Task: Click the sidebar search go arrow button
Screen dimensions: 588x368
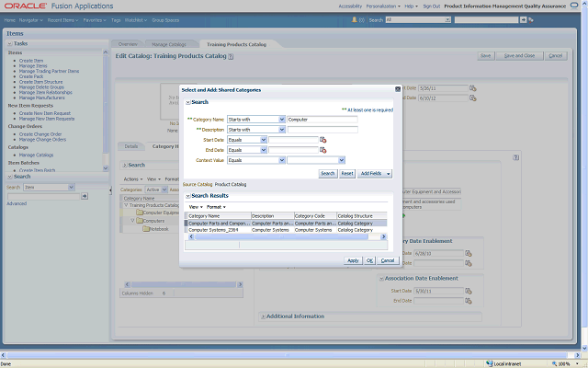Action: click(85, 196)
